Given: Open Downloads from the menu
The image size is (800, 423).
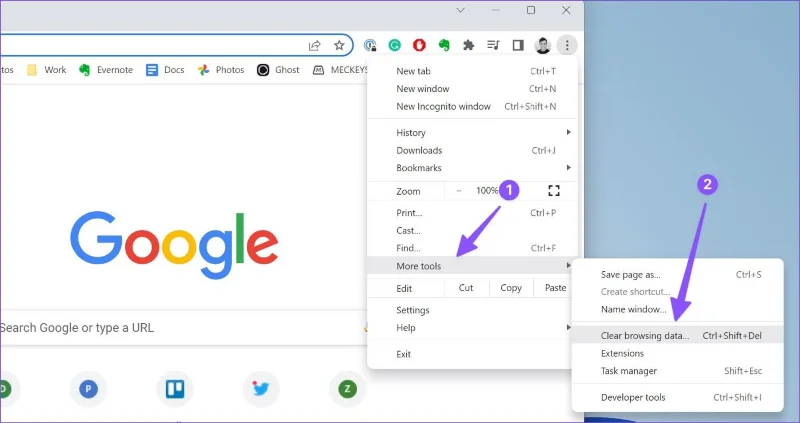Looking at the screenshot, I should pos(472,151).
